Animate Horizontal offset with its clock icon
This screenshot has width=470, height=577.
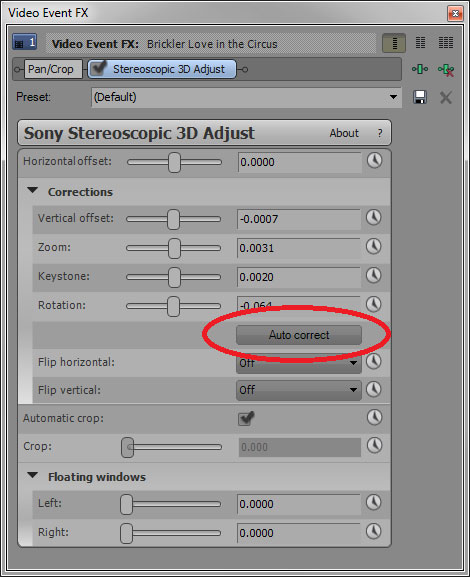[374, 161]
